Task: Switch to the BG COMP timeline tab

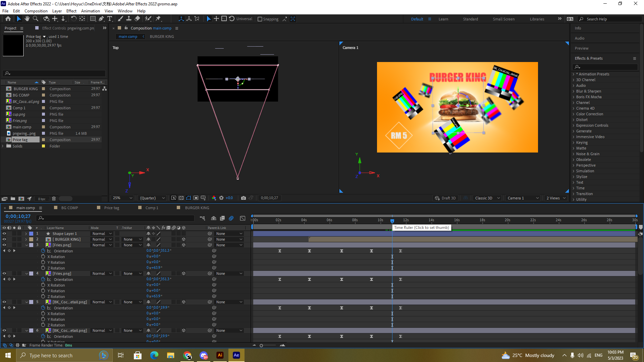Action: click(x=69, y=208)
